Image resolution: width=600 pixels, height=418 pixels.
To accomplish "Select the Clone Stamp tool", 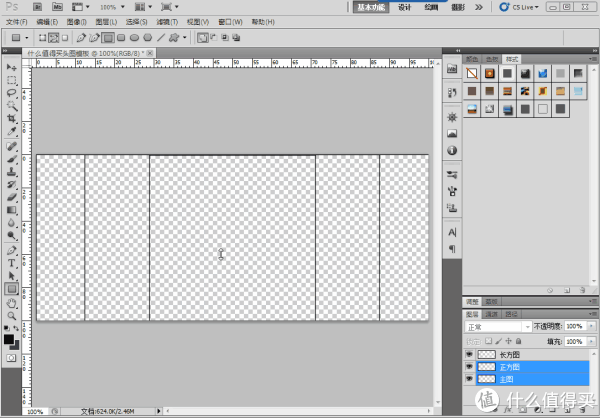I will click(x=11, y=172).
